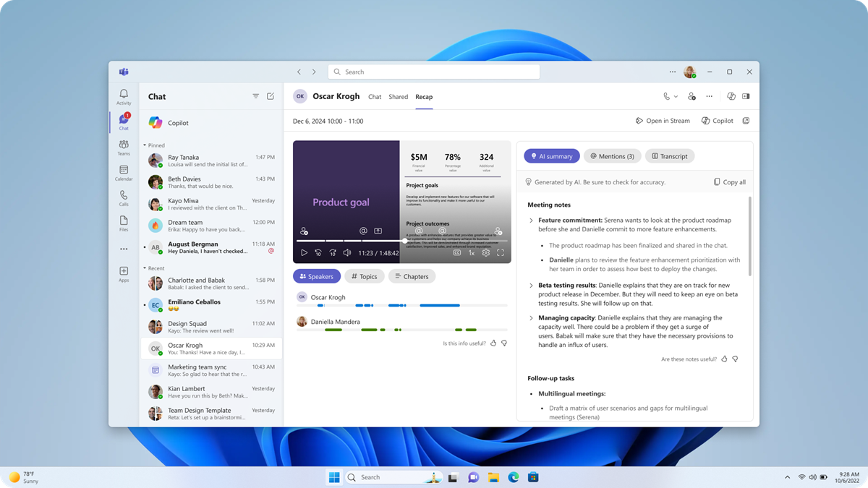The height and width of the screenshot is (488, 868).
Task: Select the Recap tab
Action: point(424,96)
